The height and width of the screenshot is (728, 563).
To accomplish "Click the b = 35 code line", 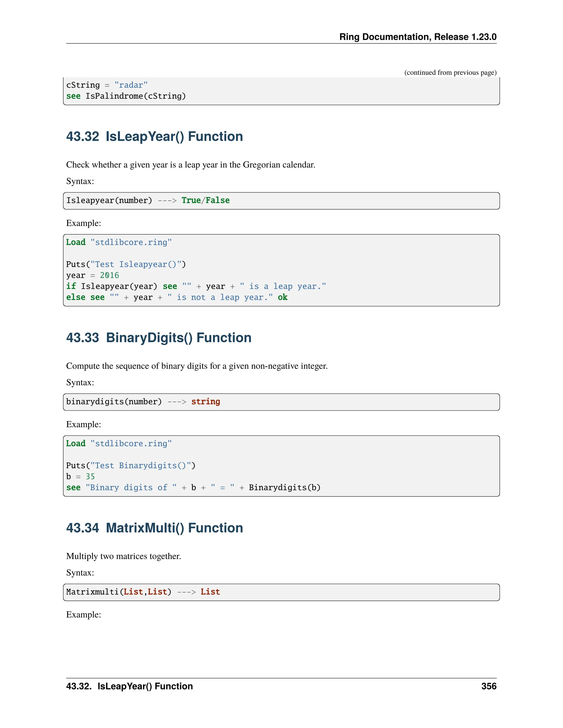I will point(80,477).
